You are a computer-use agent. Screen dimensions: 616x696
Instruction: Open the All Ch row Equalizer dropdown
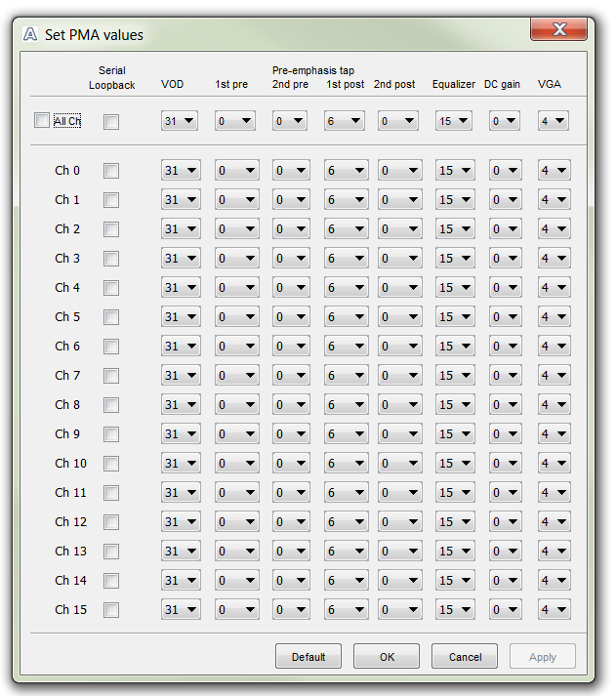pos(454,122)
